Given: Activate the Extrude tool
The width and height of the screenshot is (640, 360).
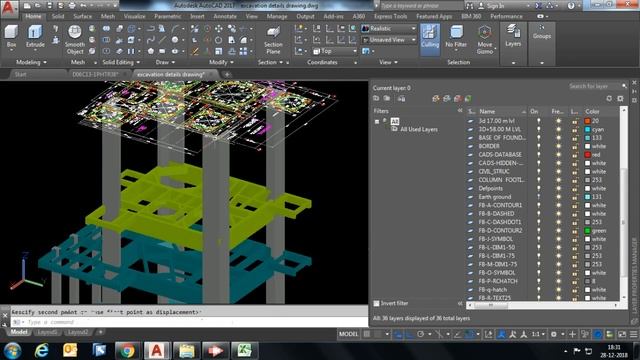Looking at the screenshot, I should [35, 37].
